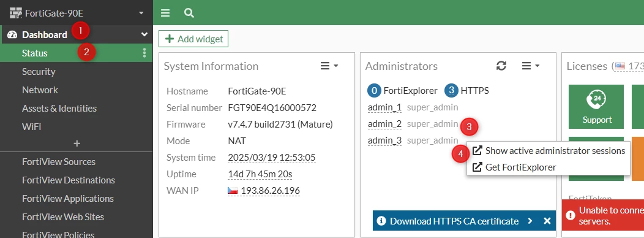Click the admin_1 administrator link

384,107
